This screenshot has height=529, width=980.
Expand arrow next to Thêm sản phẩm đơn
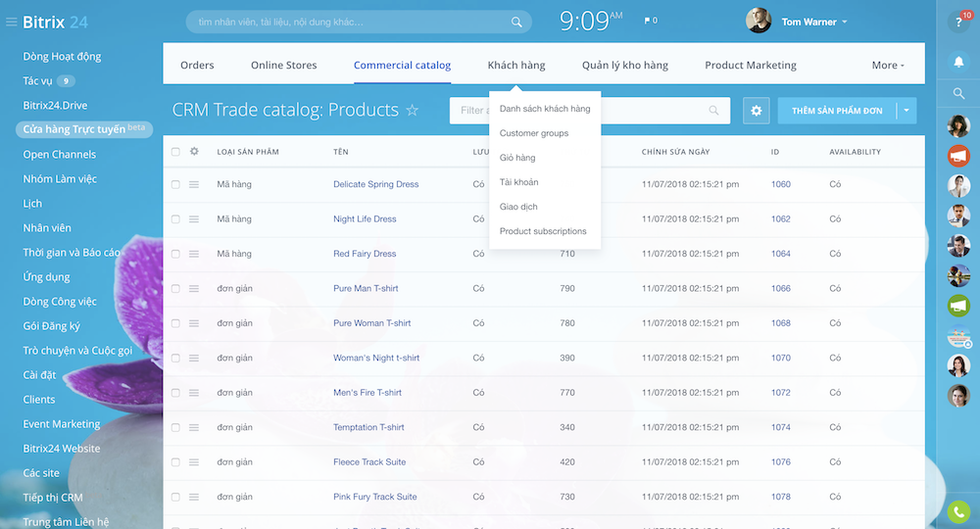point(906,111)
